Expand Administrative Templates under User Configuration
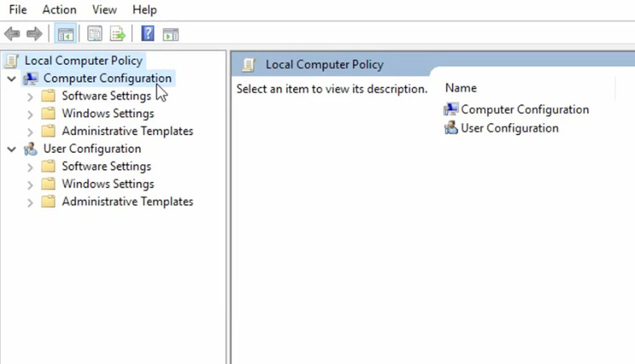The image size is (635, 364). 30,202
